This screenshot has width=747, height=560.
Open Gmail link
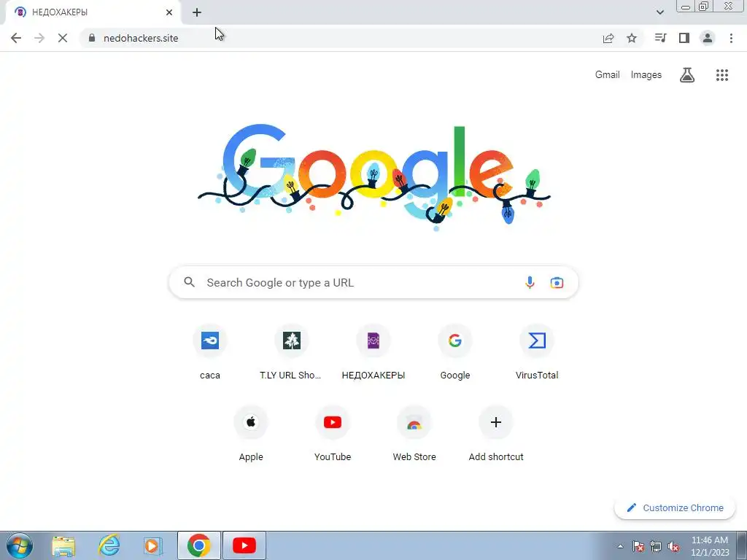[x=608, y=75]
